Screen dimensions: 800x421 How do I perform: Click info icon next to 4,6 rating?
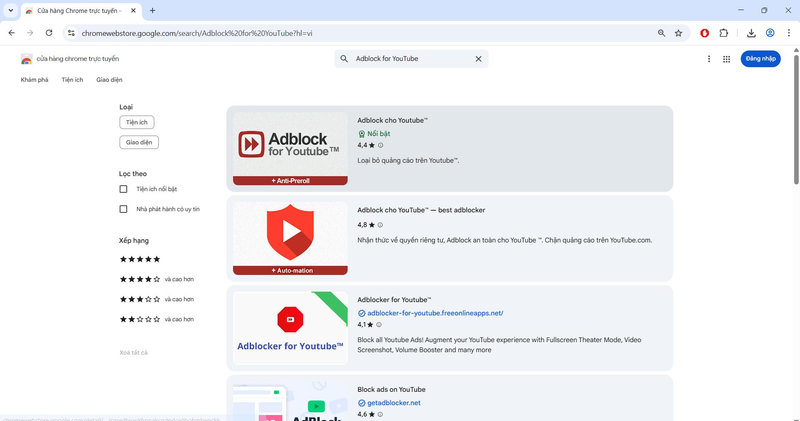380,414
